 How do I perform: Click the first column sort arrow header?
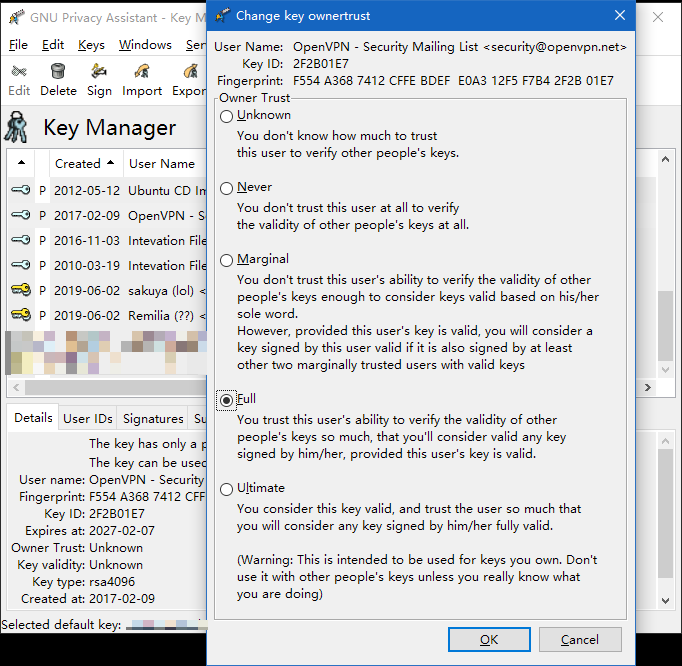(20, 163)
